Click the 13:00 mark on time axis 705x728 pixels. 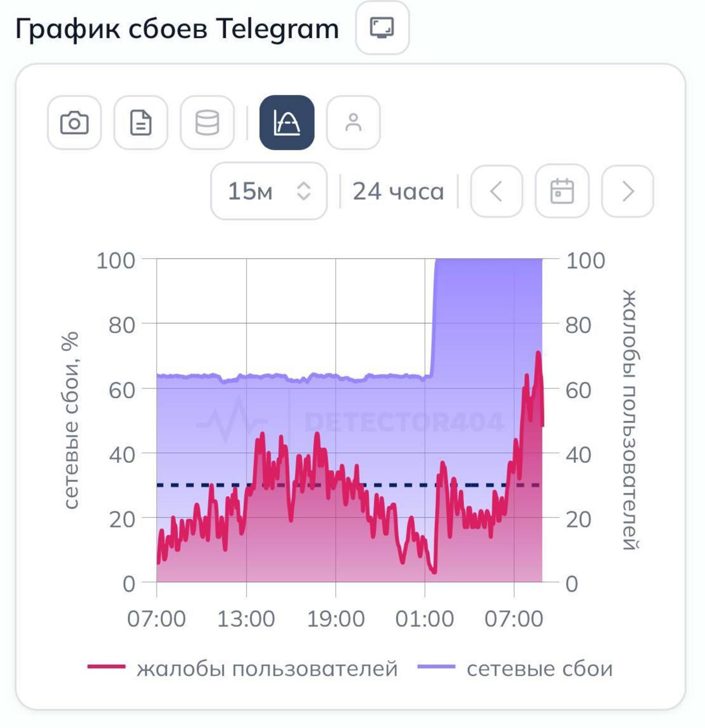click(246, 619)
